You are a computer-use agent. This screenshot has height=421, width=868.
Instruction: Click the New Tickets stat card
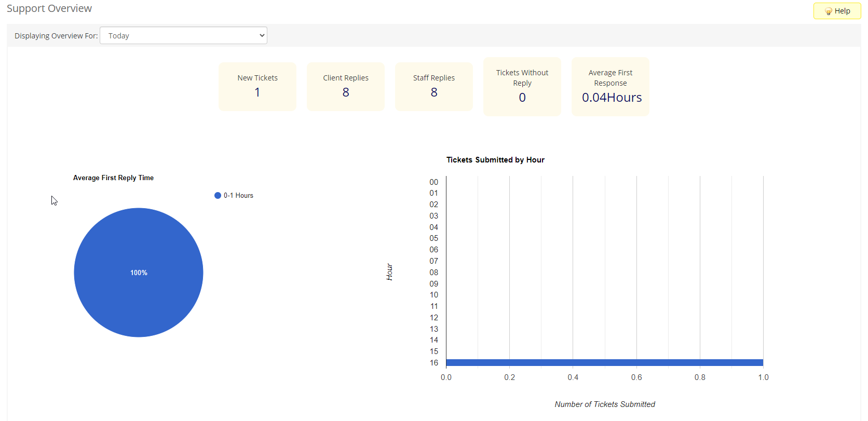(x=257, y=87)
